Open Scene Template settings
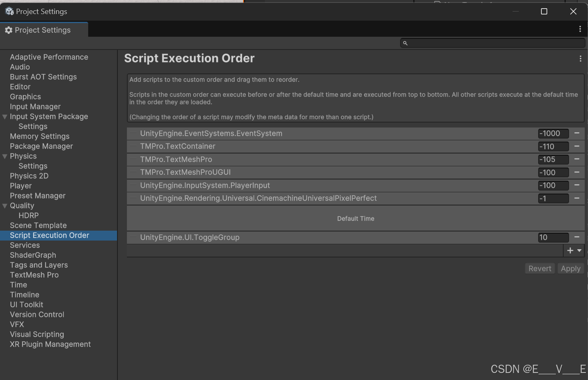Screen dimensions: 588x380 click(38, 225)
